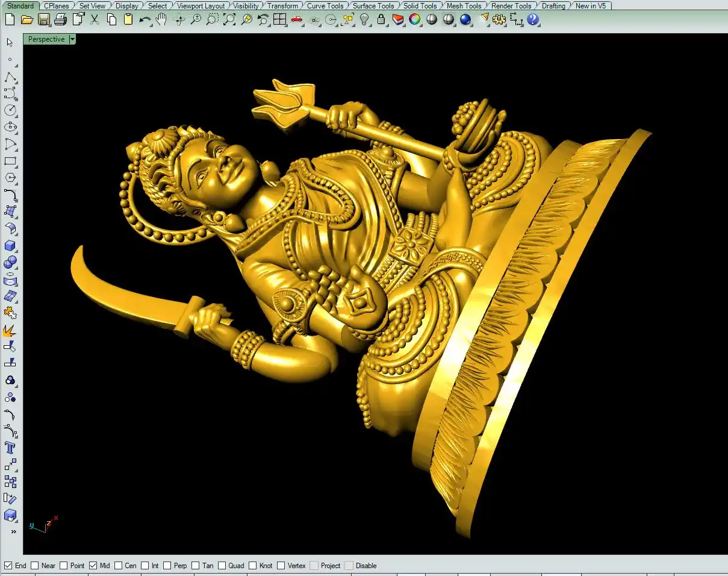728x576 pixels.
Task: Select the Circle drawing tool
Action: tap(10, 110)
